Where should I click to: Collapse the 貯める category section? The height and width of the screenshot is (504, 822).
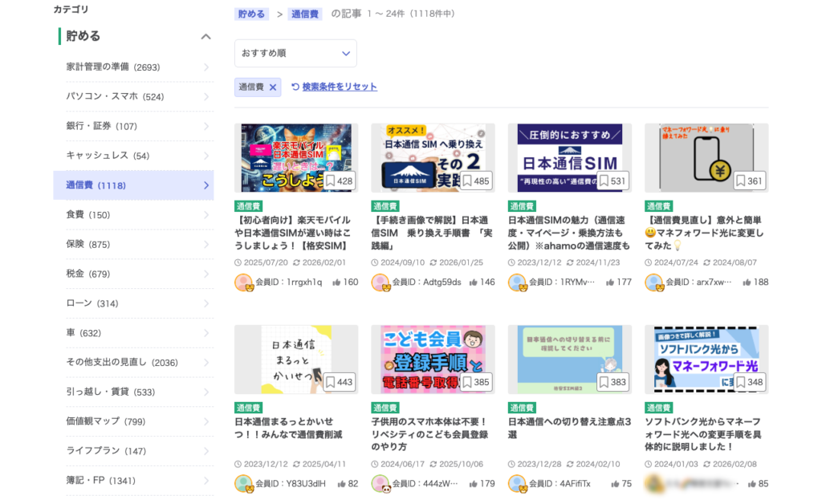205,36
